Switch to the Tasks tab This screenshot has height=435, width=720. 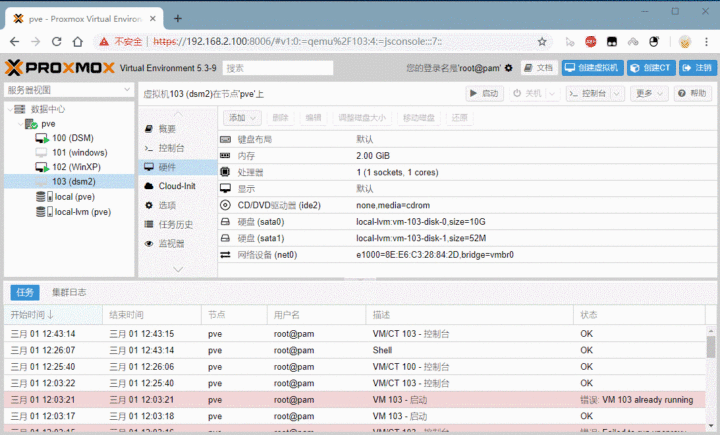(x=25, y=292)
